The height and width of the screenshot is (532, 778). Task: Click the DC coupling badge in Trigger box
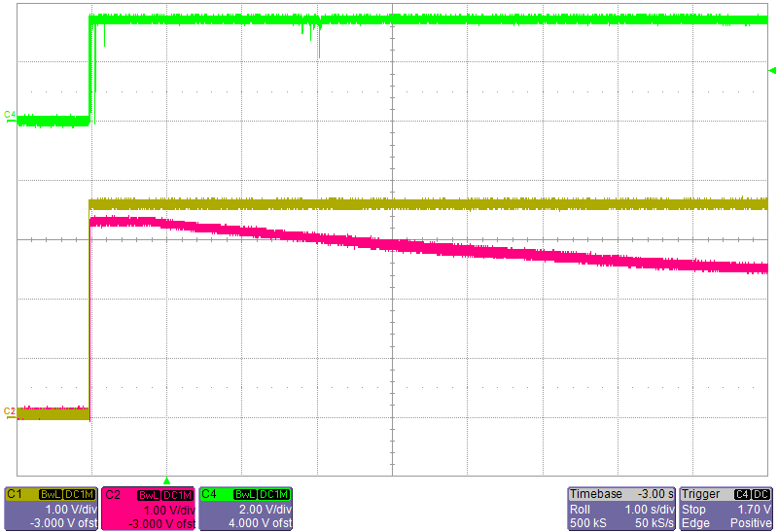coord(761,494)
